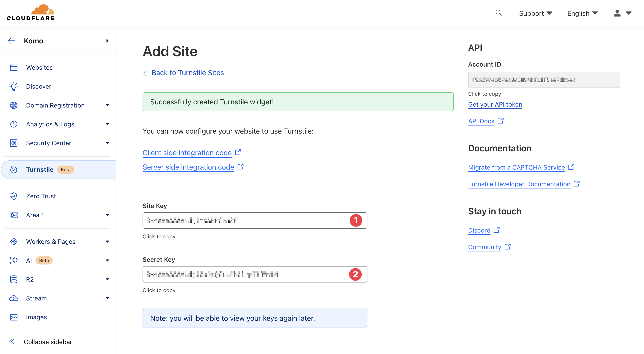Click the search magnifier icon
The image size is (644, 354).
[x=499, y=13]
